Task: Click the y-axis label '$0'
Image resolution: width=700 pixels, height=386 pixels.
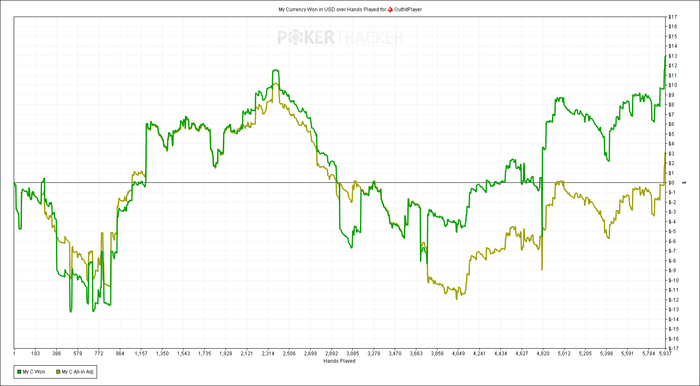Action: [x=670, y=183]
